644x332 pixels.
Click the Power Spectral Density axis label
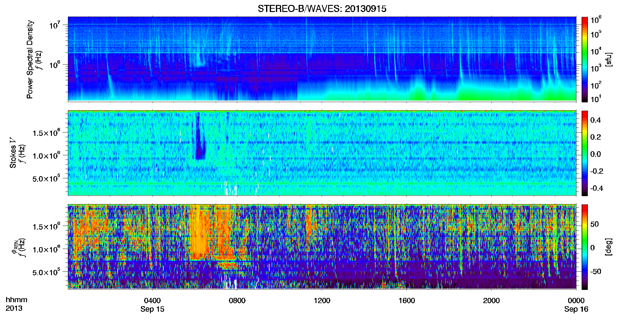[30, 59]
